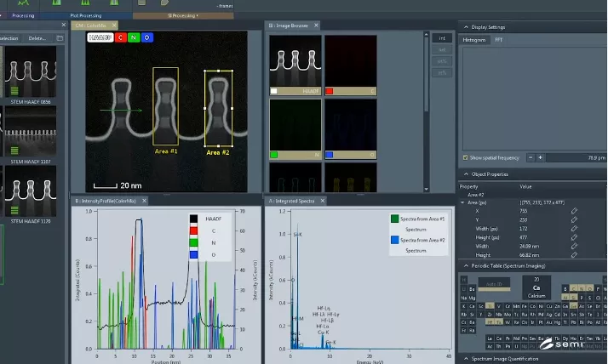Collapse the Periodic Table (Spectrum Imaging) section

(466, 265)
